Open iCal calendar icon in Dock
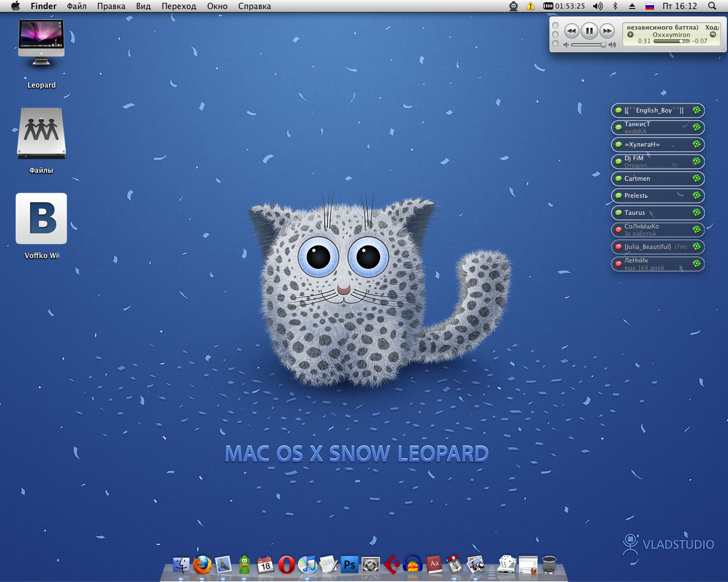This screenshot has height=582, width=728. tap(265, 564)
